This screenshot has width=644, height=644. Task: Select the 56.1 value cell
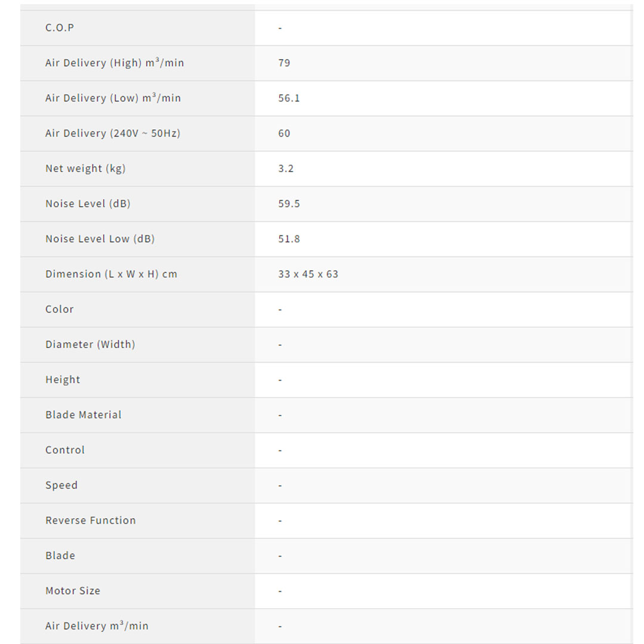(x=289, y=98)
